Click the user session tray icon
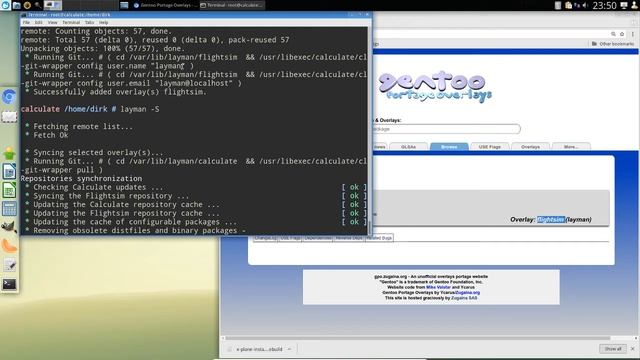Viewport: 640px width, 360px height. (634, 5)
